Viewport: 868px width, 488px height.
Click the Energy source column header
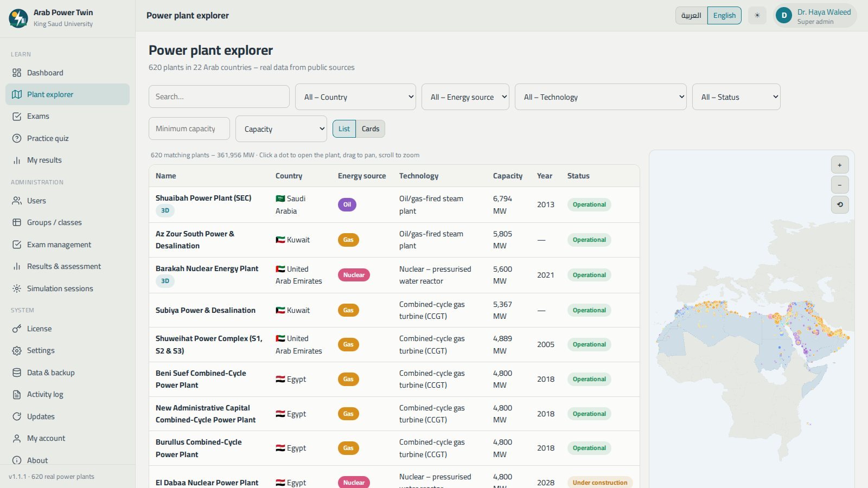(362, 176)
